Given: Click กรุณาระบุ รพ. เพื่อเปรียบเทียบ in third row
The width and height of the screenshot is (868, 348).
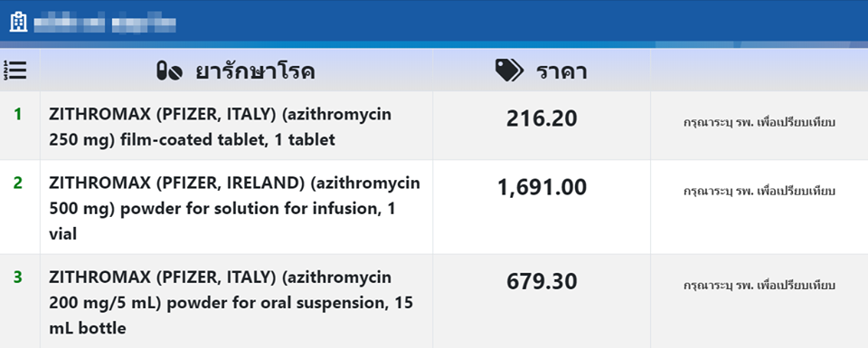Looking at the screenshot, I should point(759,286).
